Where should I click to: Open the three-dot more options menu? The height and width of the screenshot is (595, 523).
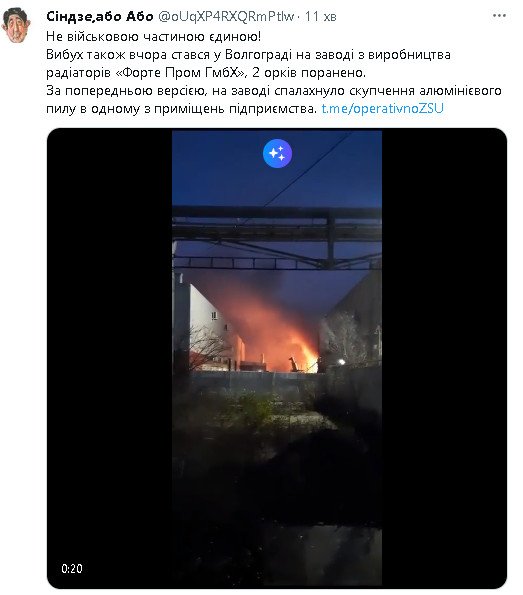point(499,16)
